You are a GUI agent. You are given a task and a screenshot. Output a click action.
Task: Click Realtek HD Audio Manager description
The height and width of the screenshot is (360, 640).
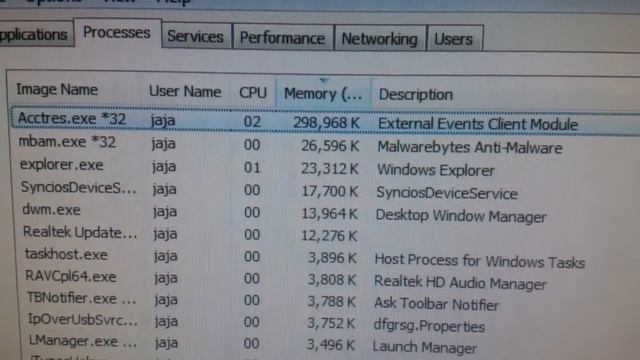click(460, 282)
